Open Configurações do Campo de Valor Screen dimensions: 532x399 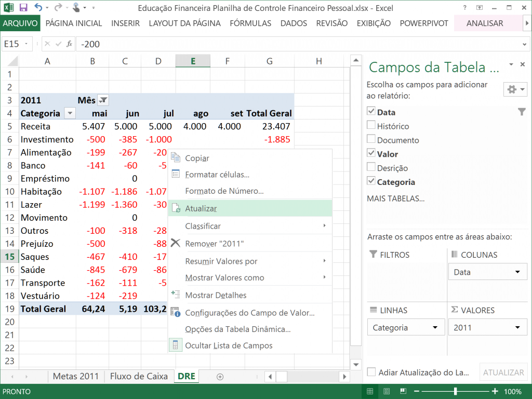(x=250, y=312)
